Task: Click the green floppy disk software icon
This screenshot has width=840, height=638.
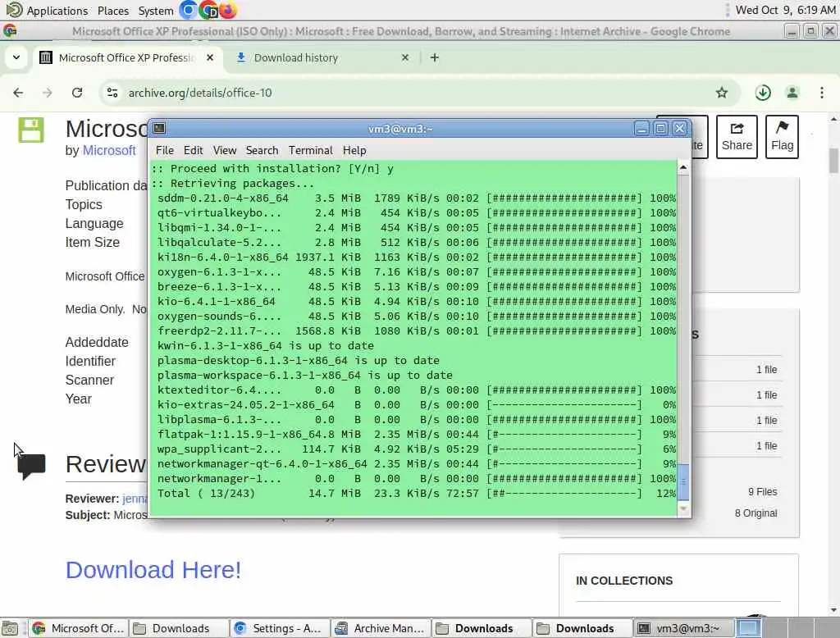Action: (x=31, y=130)
